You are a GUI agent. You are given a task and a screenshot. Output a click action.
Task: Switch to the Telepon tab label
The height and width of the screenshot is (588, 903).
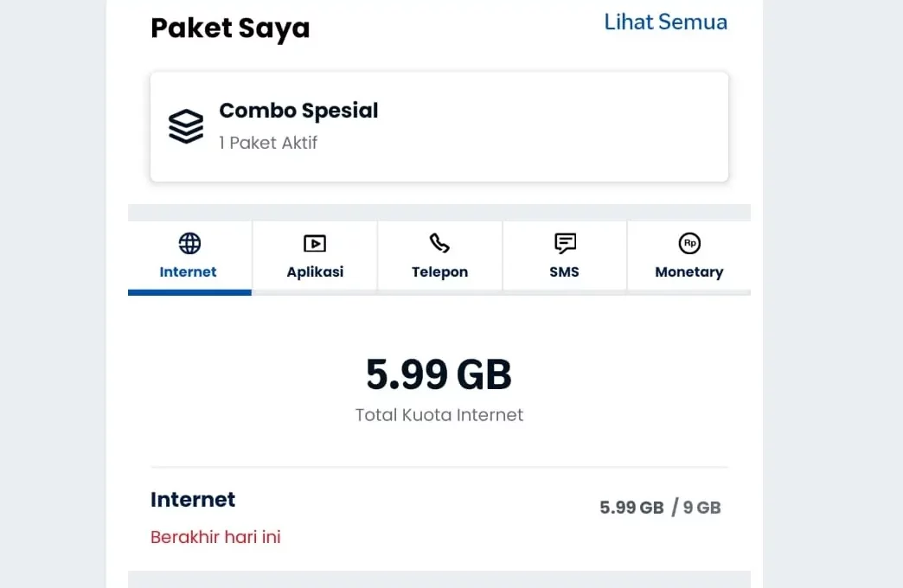[439, 272]
